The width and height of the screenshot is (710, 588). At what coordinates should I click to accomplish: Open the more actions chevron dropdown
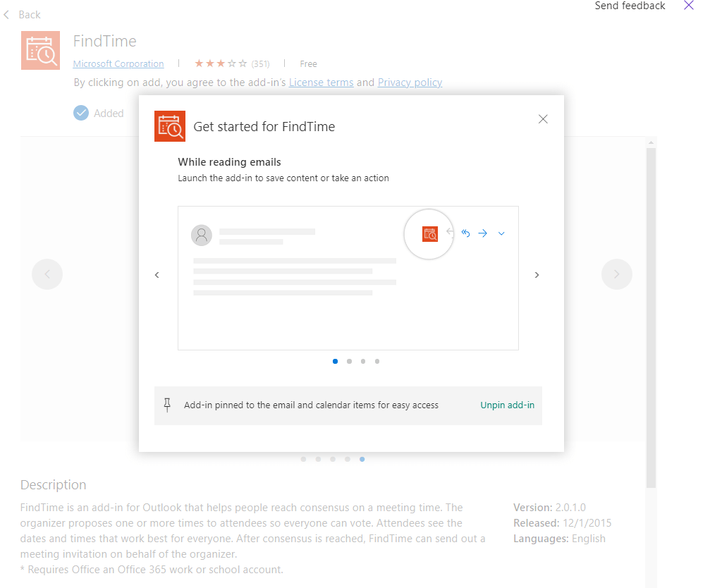pyautogui.click(x=501, y=233)
